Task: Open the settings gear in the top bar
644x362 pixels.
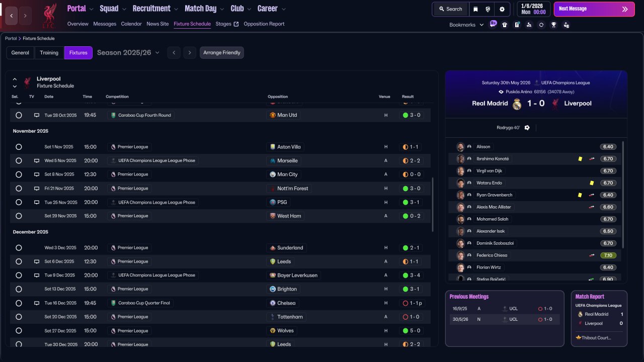Action: [502, 9]
